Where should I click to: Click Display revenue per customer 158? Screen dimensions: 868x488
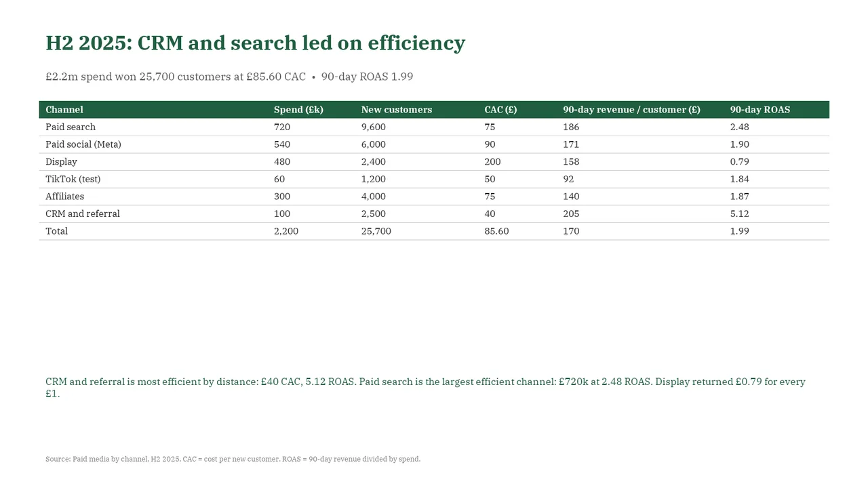[x=571, y=162]
